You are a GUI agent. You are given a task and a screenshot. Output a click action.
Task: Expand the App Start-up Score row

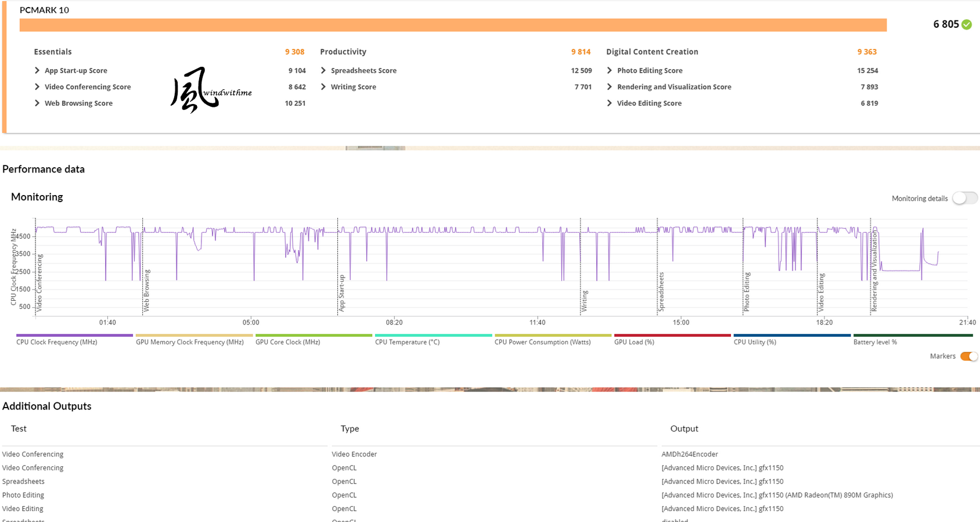pos(38,71)
